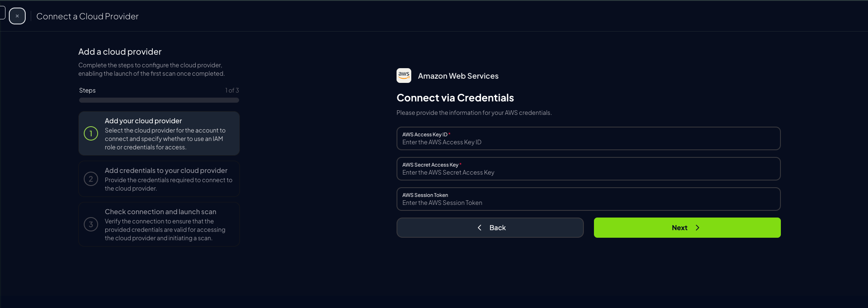Click the AWS Access Key ID field
This screenshot has width=868, height=308.
pos(588,138)
